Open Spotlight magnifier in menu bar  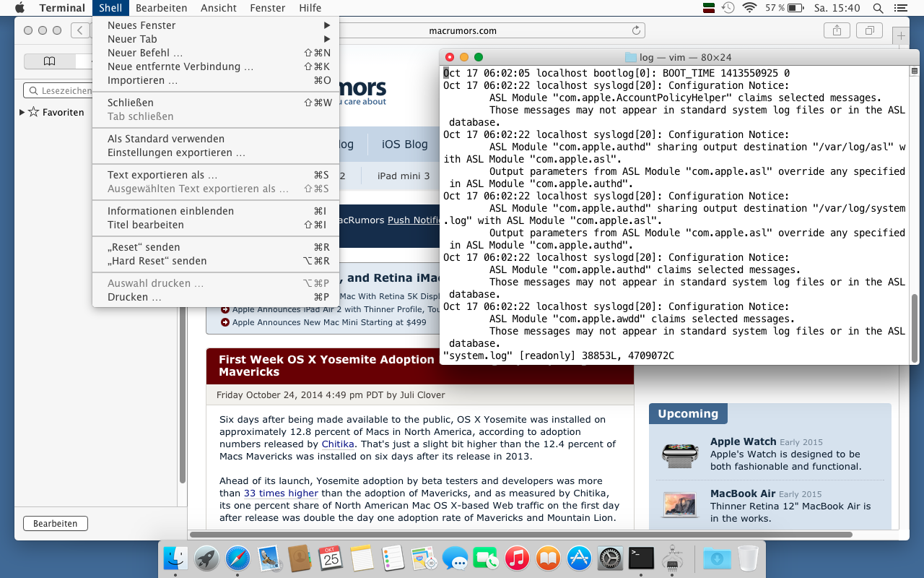(x=878, y=8)
